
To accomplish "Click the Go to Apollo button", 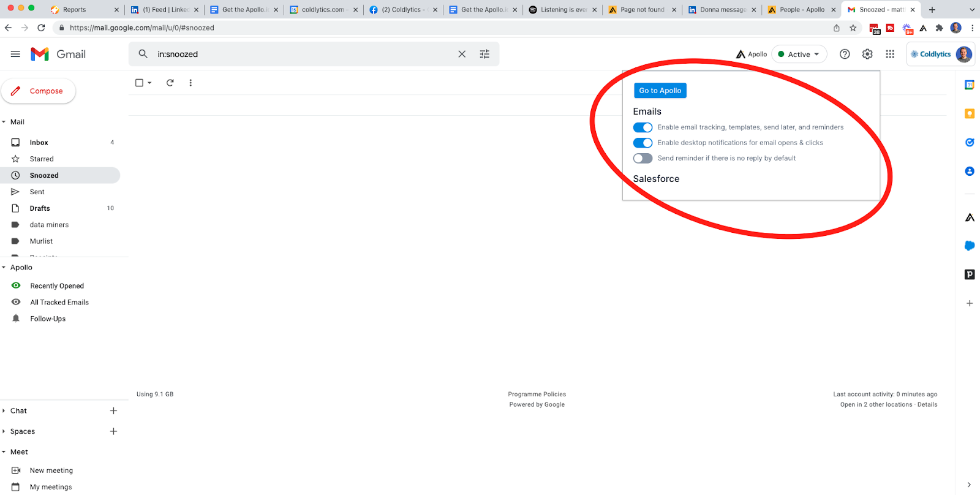I will [x=660, y=91].
